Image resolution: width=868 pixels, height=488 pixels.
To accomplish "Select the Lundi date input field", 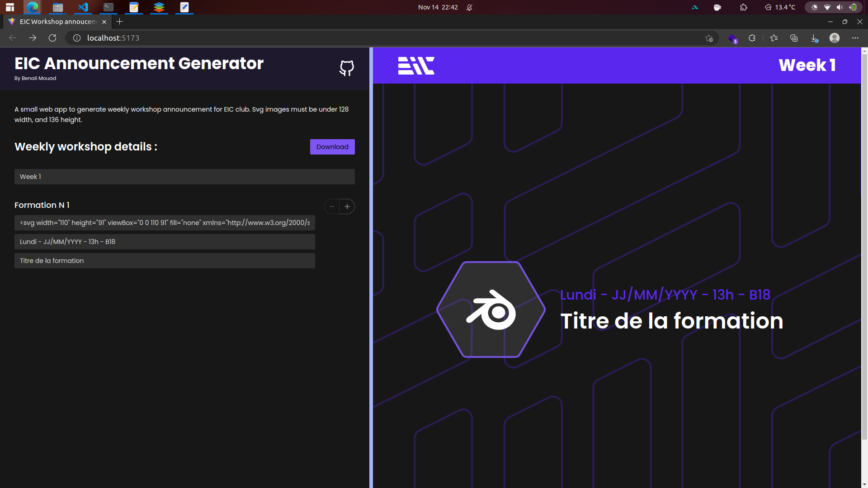I will (x=165, y=242).
